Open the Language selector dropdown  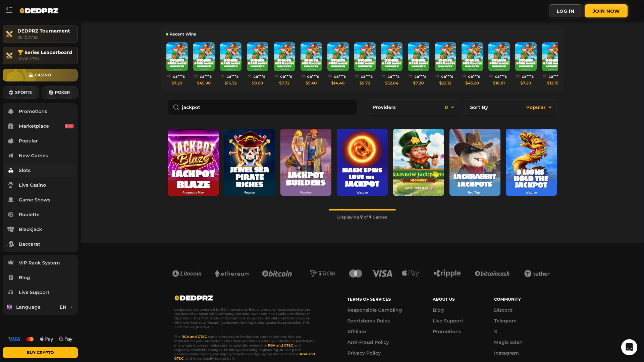pos(66,307)
